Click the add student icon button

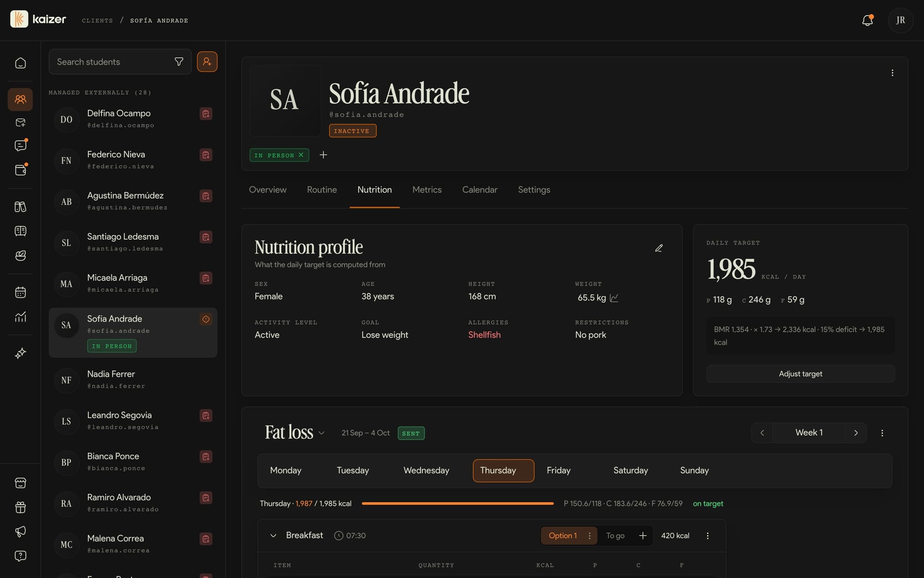pos(207,61)
